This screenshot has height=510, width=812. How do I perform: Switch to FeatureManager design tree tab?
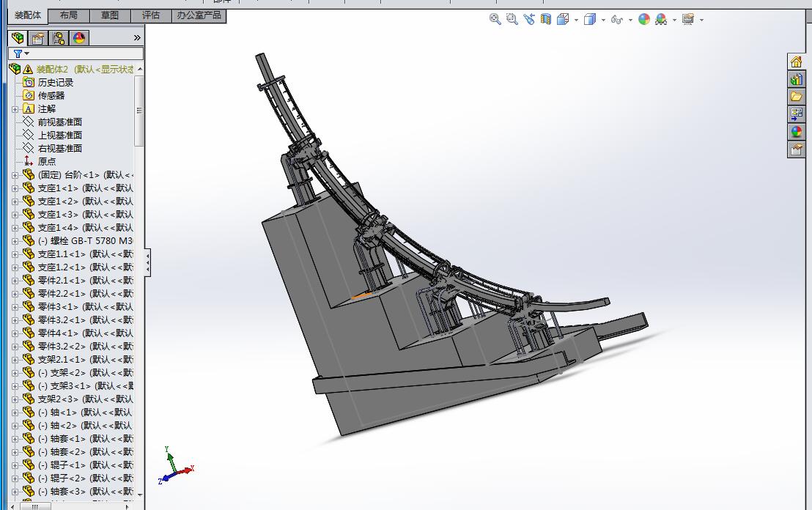(x=18, y=38)
